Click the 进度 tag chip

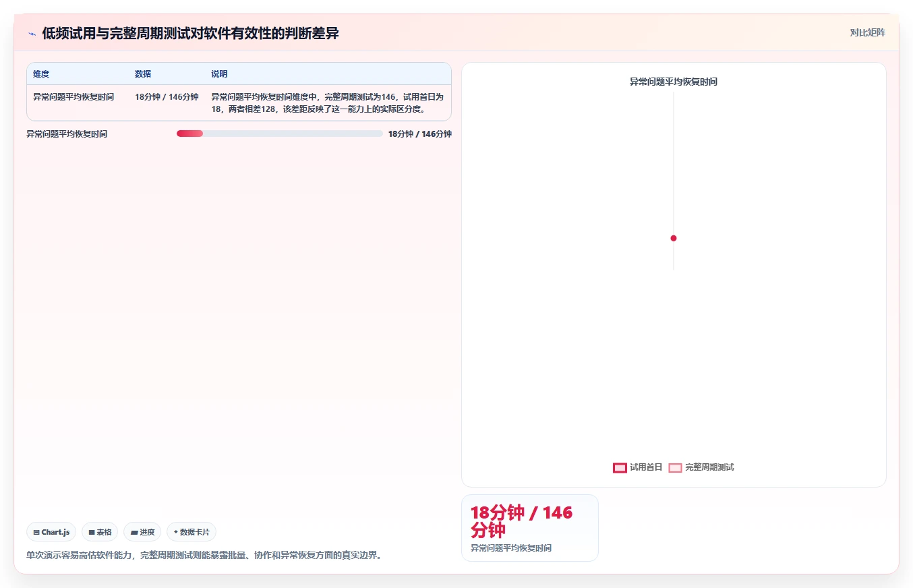142,532
